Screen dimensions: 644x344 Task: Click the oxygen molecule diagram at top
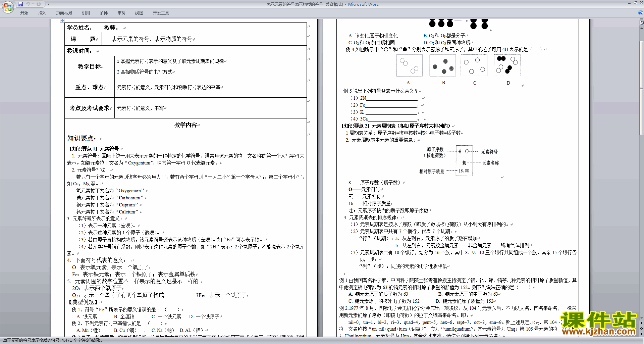pyautogui.click(x=458, y=23)
